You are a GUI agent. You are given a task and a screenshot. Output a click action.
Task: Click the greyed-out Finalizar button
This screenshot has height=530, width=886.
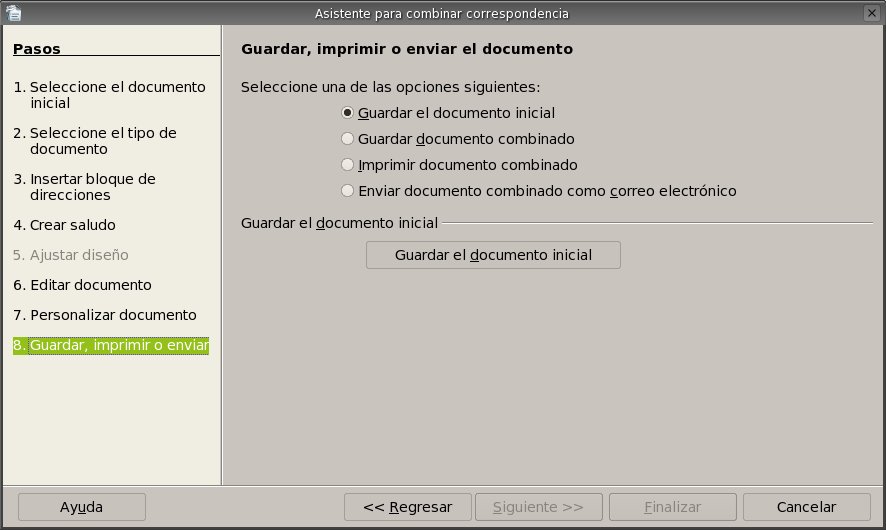tap(672, 507)
